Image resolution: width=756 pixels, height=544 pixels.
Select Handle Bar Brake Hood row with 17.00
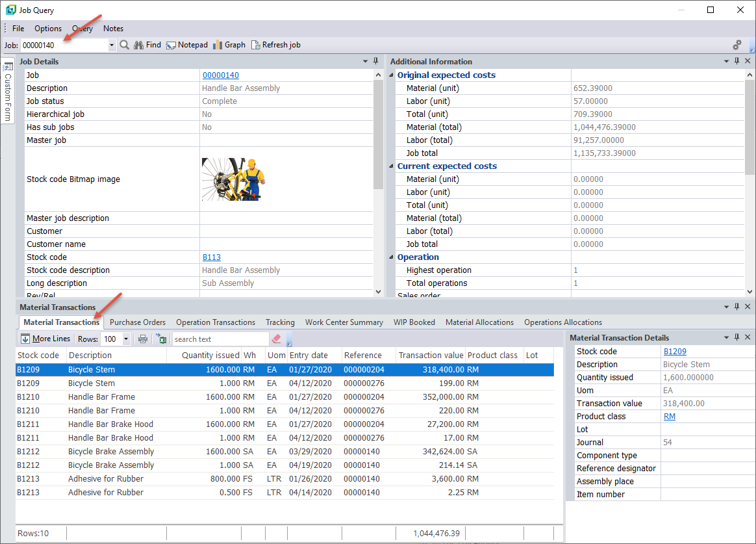[284, 438]
